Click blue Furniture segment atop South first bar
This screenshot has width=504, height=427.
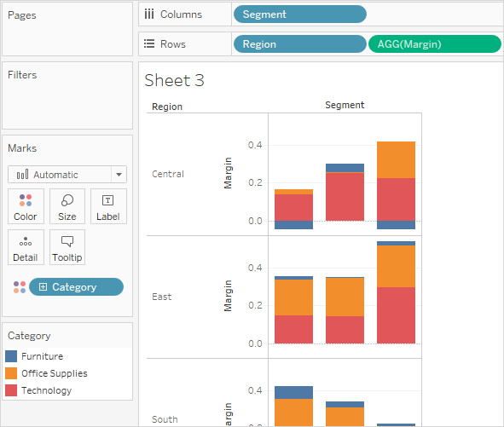click(293, 393)
